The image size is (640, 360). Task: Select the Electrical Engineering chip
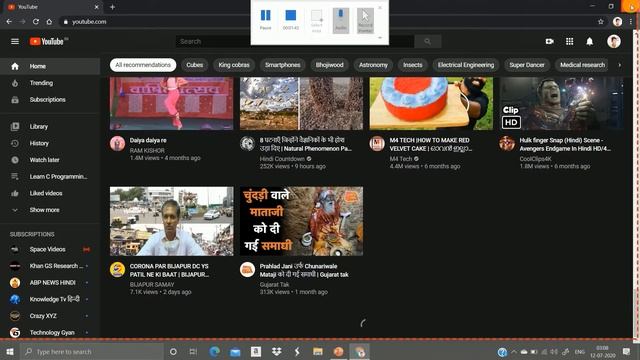pyautogui.click(x=466, y=65)
